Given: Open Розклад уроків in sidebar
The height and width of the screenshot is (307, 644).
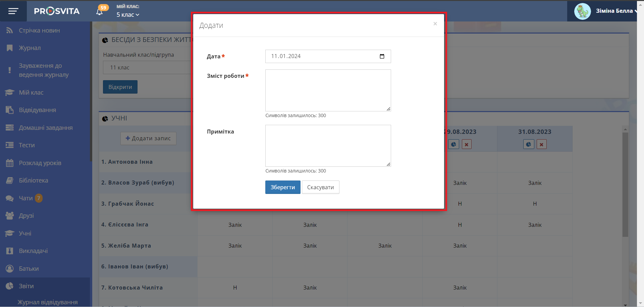Looking at the screenshot, I should pyautogui.click(x=40, y=163).
